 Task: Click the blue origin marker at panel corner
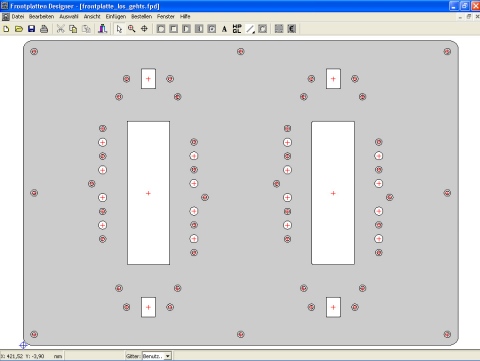coord(23,345)
